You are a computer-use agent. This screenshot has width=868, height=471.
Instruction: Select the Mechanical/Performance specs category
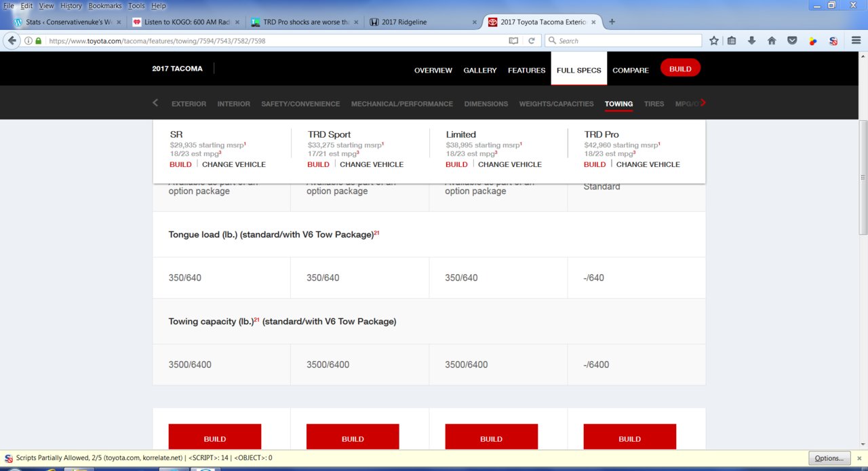402,104
